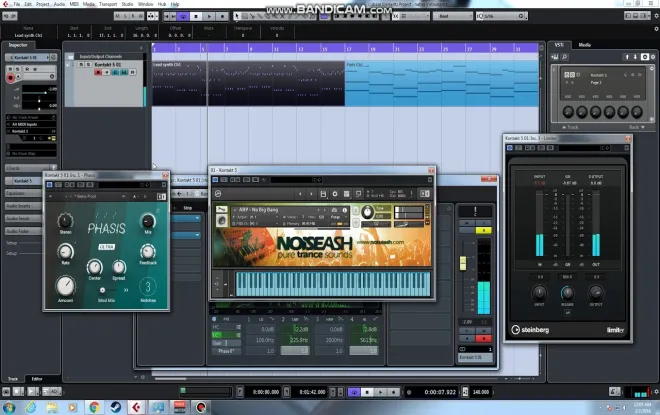Click Kontakt snapshot camera icon
660x415 pixels.
point(334,210)
